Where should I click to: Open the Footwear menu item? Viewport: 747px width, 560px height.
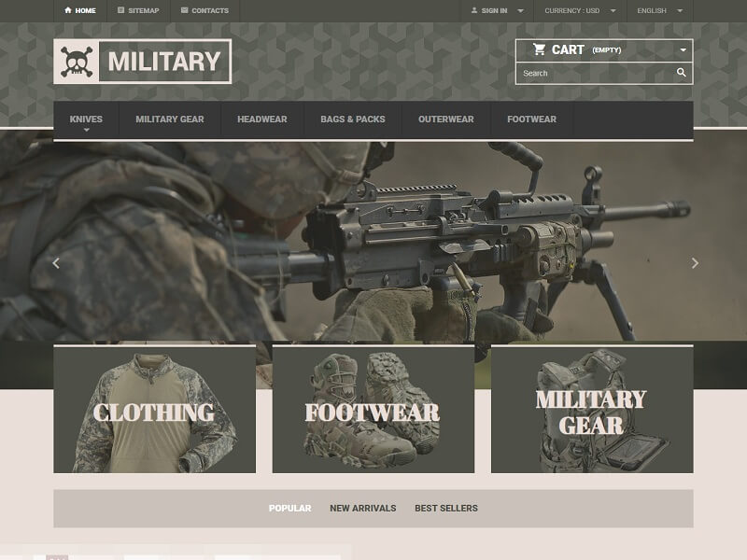531,119
